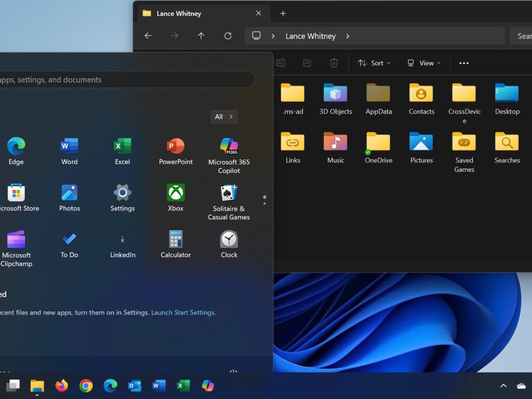Select the Searches folder
This screenshot has height=399, width=532.
tap(507, 148)
